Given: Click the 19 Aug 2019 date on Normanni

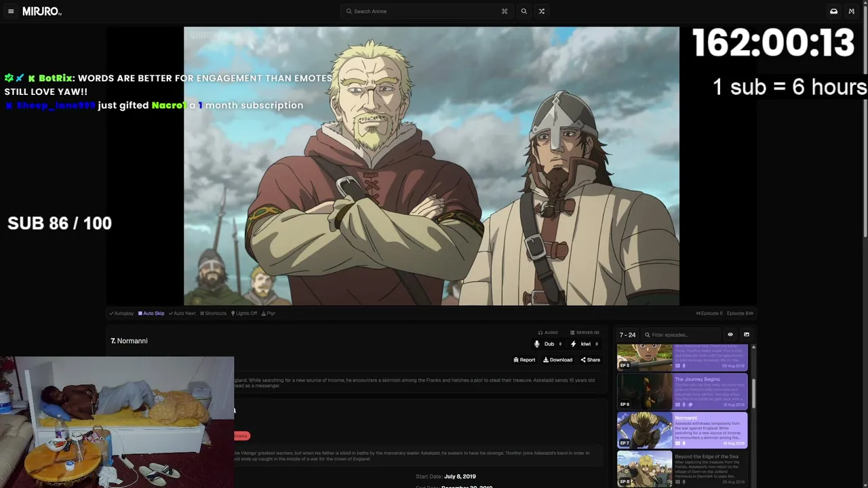Looking at the screenshot, I should tap(733, 443).
